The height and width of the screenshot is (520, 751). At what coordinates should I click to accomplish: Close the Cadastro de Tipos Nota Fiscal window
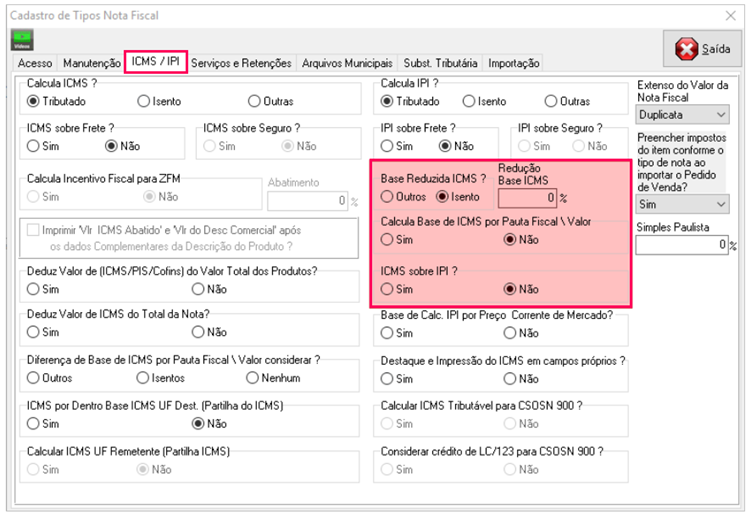(x=730, y=15)
